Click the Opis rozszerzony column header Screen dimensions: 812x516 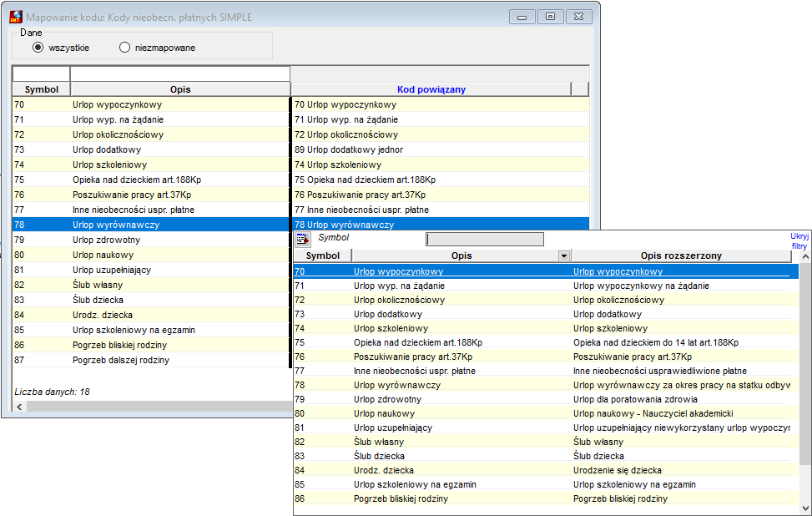681,255
